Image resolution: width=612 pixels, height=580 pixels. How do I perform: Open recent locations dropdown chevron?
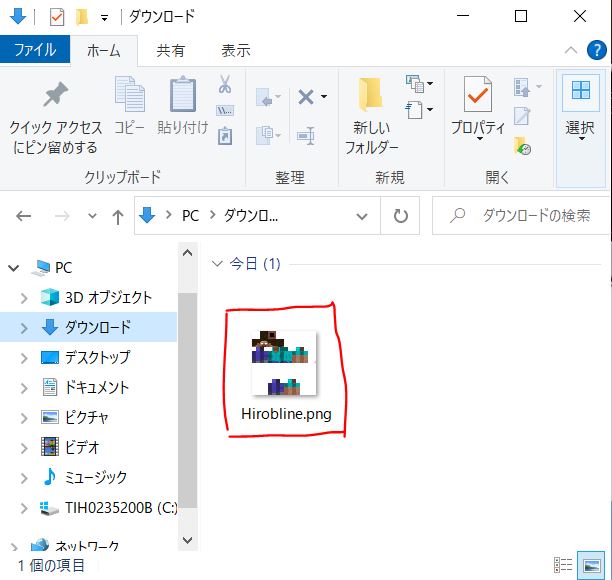[93, 215]
